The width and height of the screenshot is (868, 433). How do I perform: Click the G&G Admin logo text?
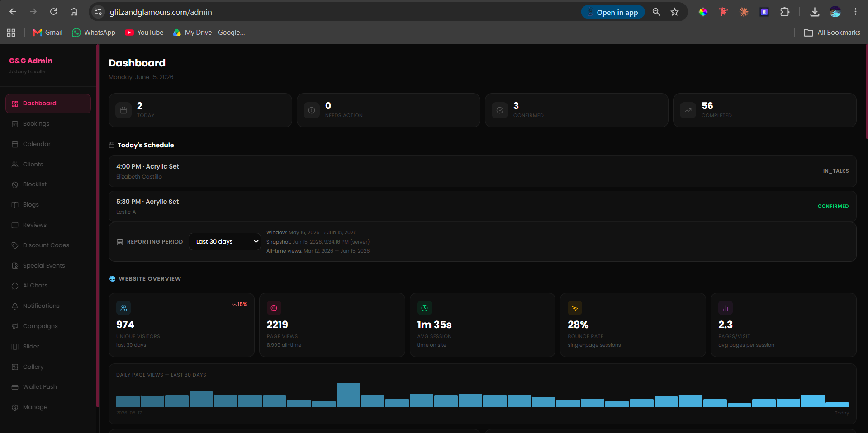31,61
